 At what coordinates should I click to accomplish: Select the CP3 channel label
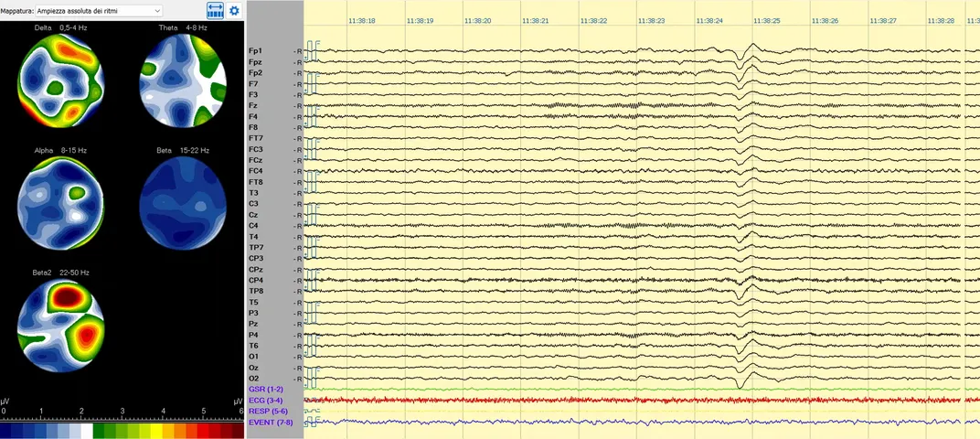tap(255, 258)
